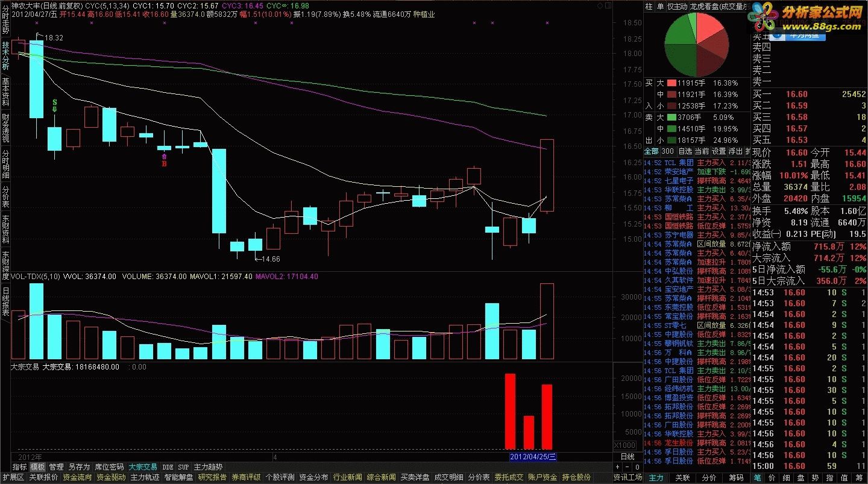Open the 技术分析 side tab
The height and width of the screenshot is (484, 868).
coord(5,55)
